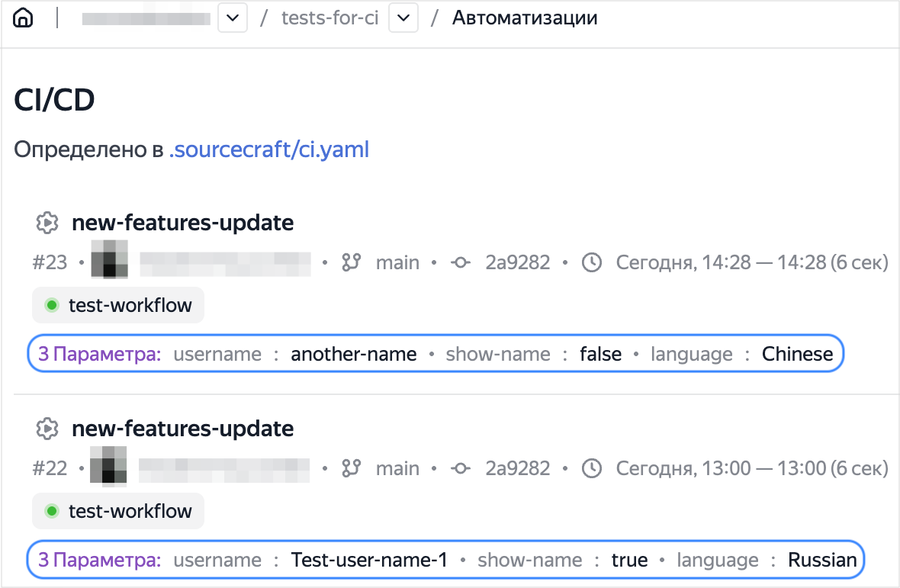Select the Автоматизации breadcrumb item
Screen dimensions: 900x588
pos(525,18)
